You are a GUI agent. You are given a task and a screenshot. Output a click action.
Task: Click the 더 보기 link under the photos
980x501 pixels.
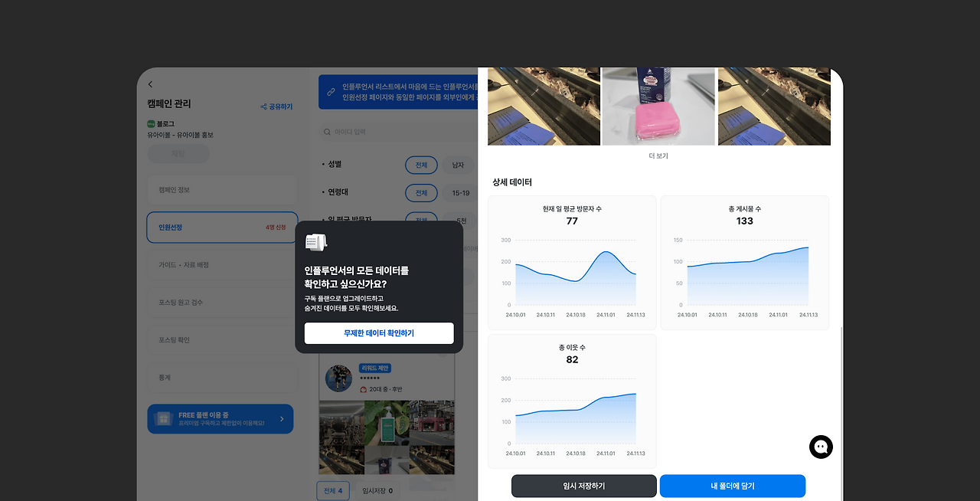click(658, 156)
